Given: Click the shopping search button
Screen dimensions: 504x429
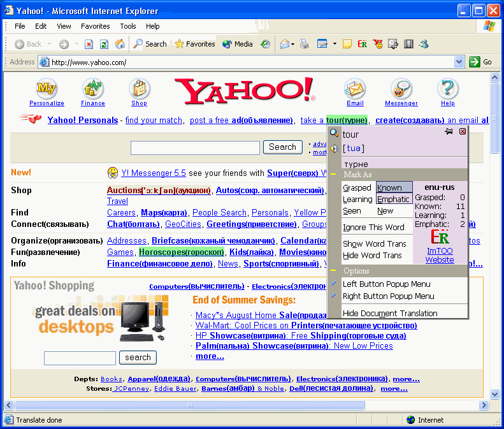Looking at the screenshot, I should click(x=138, y=357).
